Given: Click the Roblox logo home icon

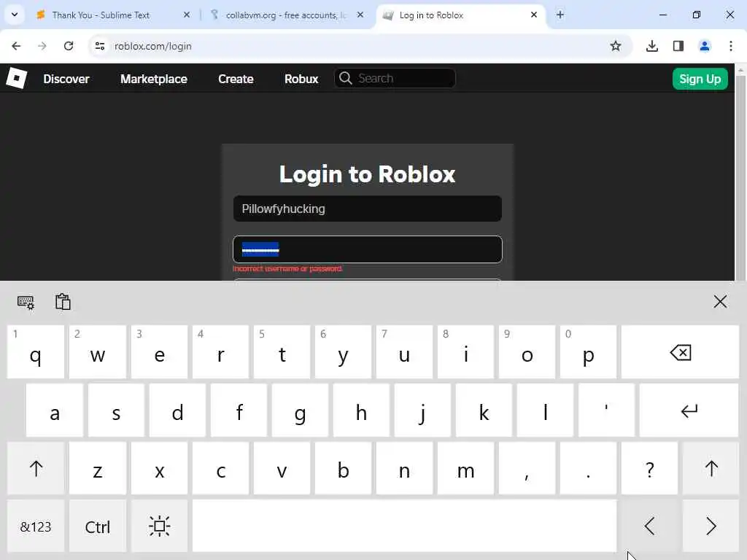Looking at the screenshot, I should coord(17,78).
